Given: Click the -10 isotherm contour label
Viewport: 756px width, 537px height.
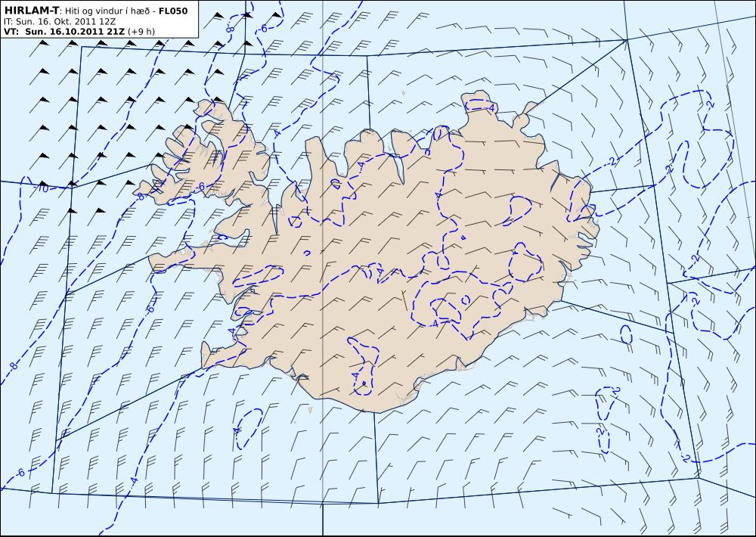Looking at the screenshot, I should click(x=42, y=188).
